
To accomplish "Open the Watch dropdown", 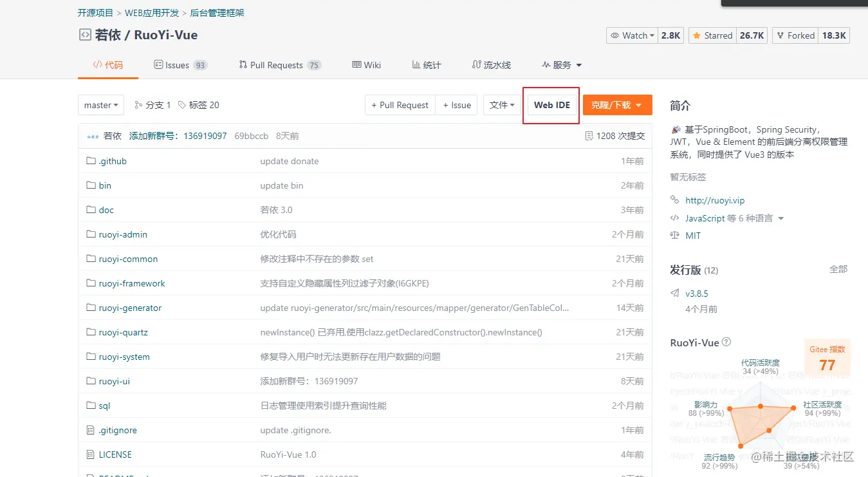I will [x=633, y=35].
